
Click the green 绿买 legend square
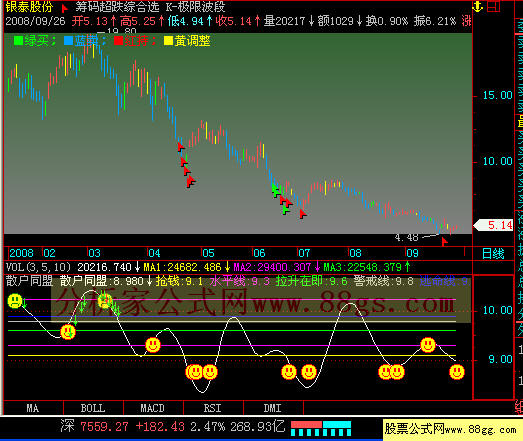pos(18,41)
